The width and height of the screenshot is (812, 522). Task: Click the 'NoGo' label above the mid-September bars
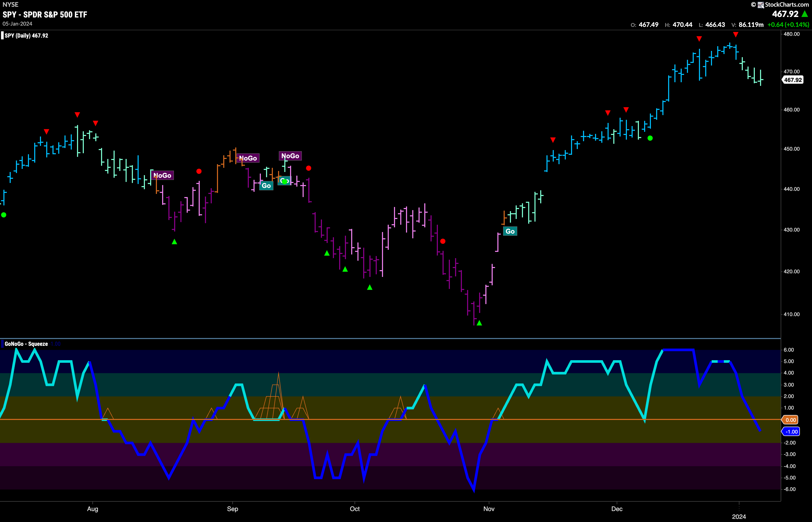pos(290,156)
